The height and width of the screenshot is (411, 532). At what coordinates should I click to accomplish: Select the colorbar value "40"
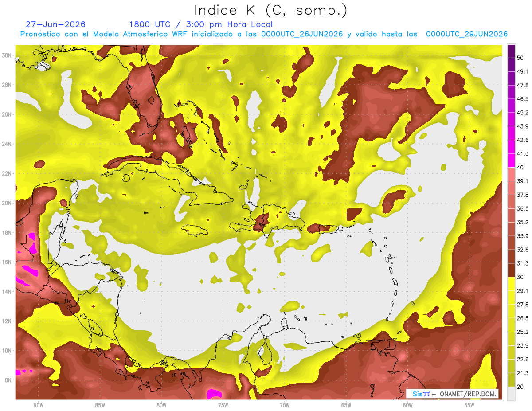[521, 167]
